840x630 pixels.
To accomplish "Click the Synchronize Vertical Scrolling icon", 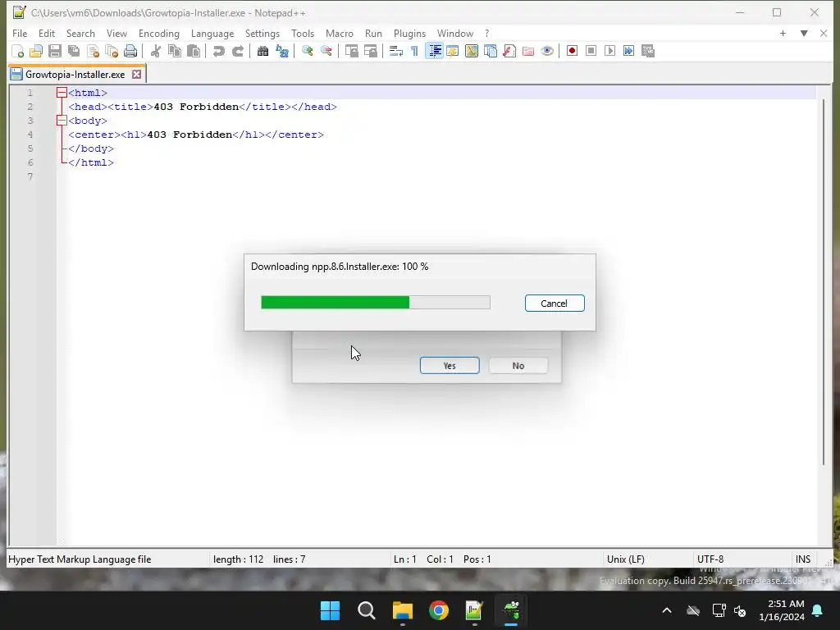I will click(x=351, y=51).
